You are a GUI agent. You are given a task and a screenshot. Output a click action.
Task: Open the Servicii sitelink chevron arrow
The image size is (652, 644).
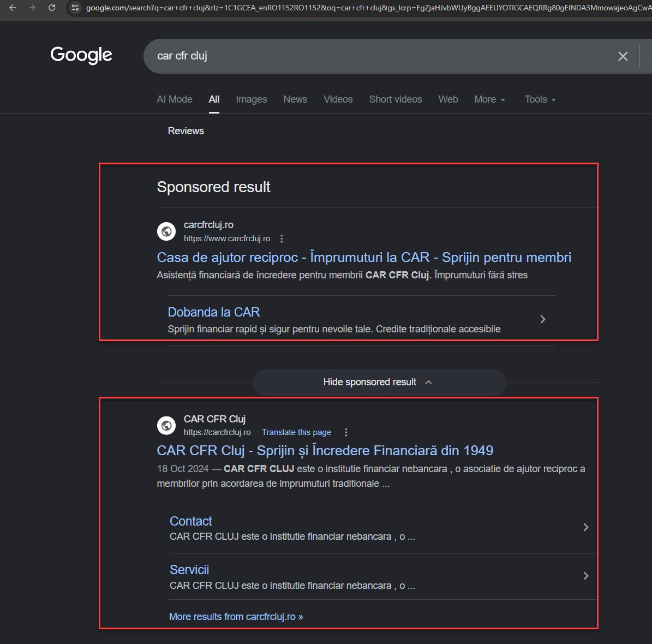pyautogui.click(x=585, y=576)
